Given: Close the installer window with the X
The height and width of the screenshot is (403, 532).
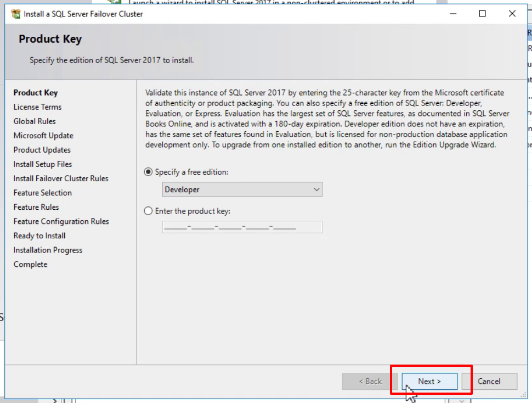Looking at the screenshot, I should (x=512, y=14).
